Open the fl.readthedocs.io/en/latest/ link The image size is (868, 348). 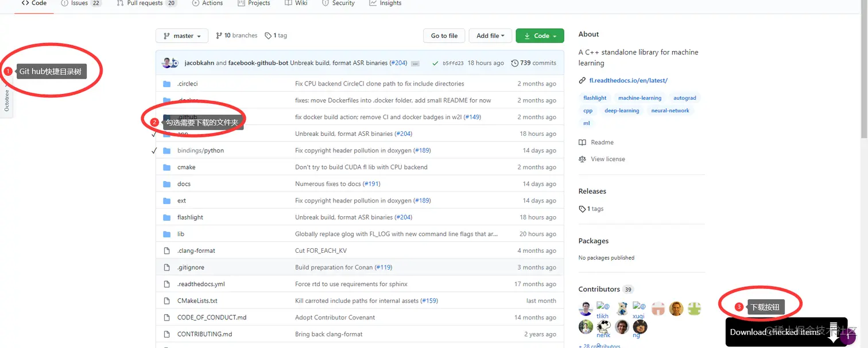[x=627, y=80]
